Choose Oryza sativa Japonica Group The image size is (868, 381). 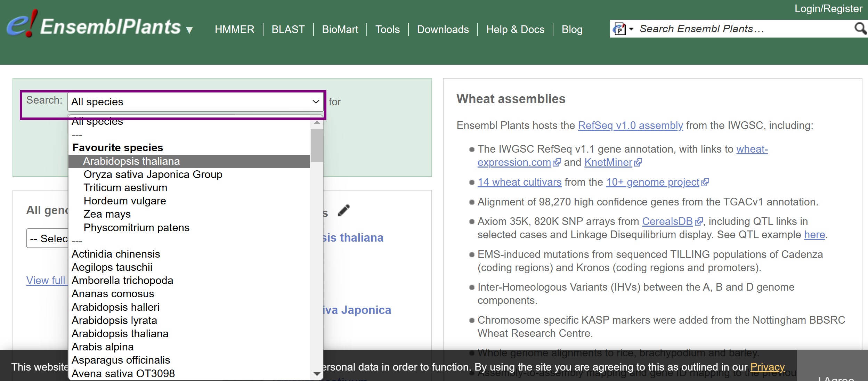[189, 175]
